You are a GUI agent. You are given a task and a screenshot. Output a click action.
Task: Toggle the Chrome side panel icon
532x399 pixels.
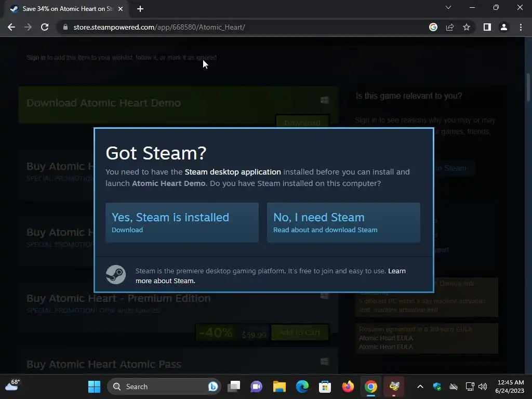(x=487, y=27)
